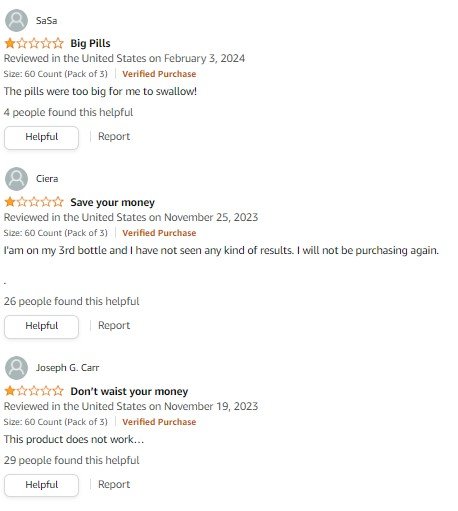Report Ciera's Save your money review
Screen dimensions: 458x511
114,326
